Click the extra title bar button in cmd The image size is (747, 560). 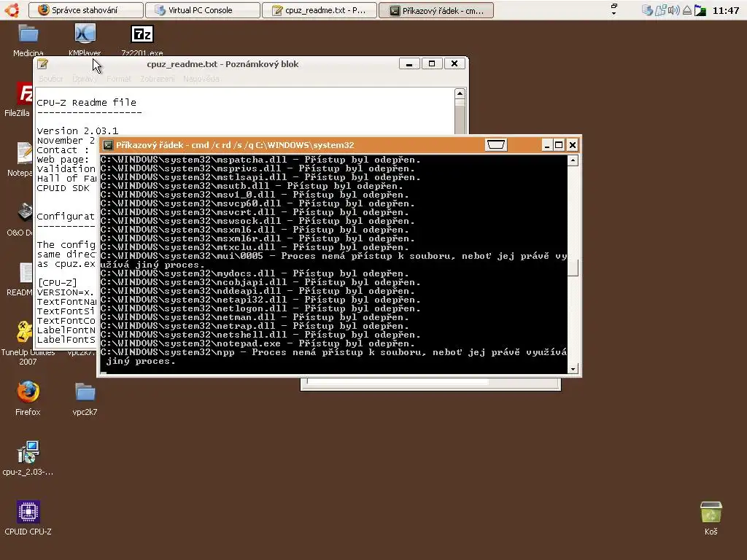[x=496, y=145]
